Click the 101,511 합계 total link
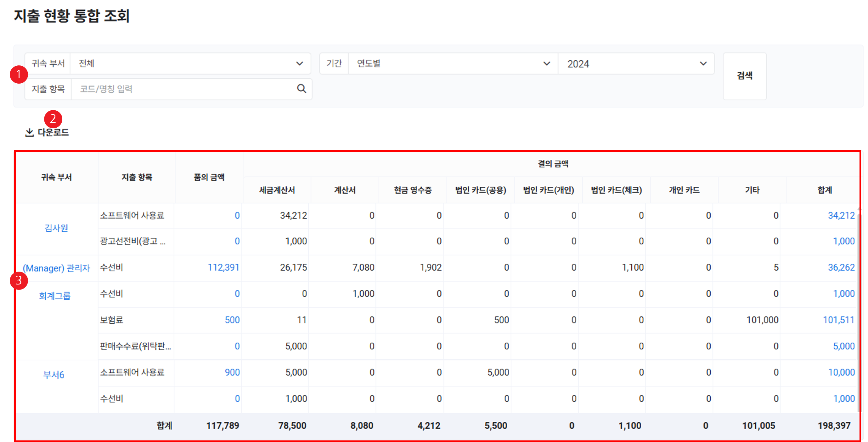The width and height of the screenshot is (868, 442). [x=838, y=320]
